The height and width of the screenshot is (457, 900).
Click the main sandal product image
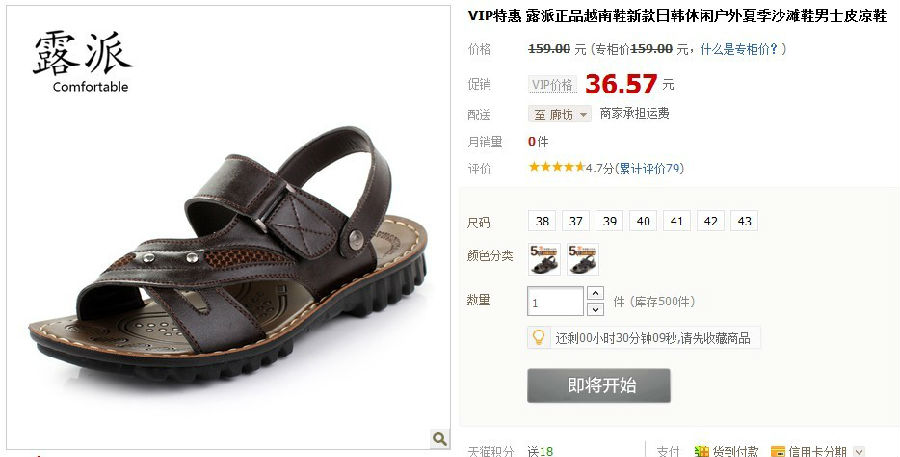point(228,227)
